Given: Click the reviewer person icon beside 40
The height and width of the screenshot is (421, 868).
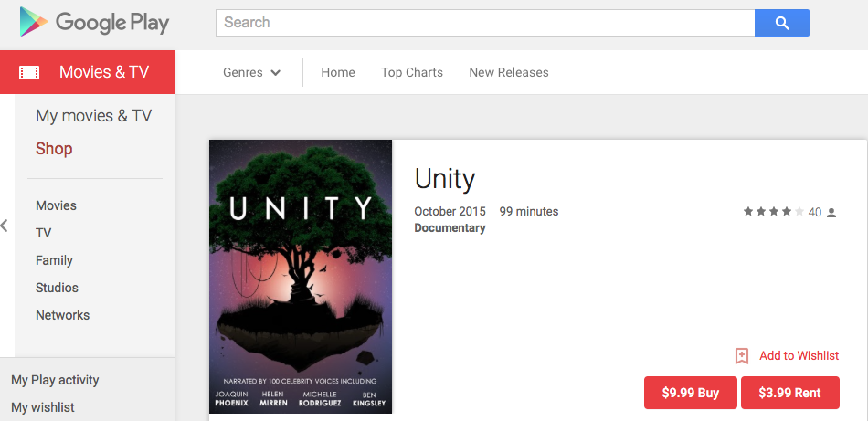Looking at the screenshot, I should coord(831,213).
